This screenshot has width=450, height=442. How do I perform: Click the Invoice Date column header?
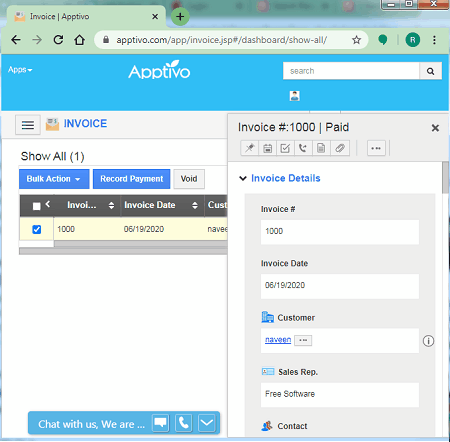(150, 205)
